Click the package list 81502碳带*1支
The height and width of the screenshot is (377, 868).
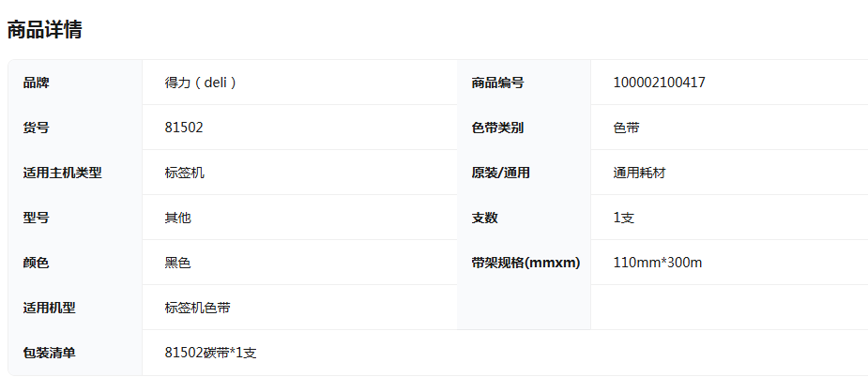(x=210, y=353)
